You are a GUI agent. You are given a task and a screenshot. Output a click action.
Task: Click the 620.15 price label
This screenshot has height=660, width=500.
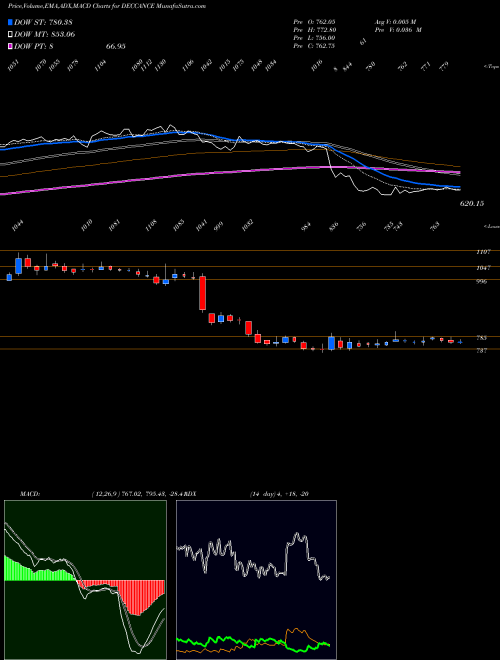pyautogui.click(x=472, y=204)
